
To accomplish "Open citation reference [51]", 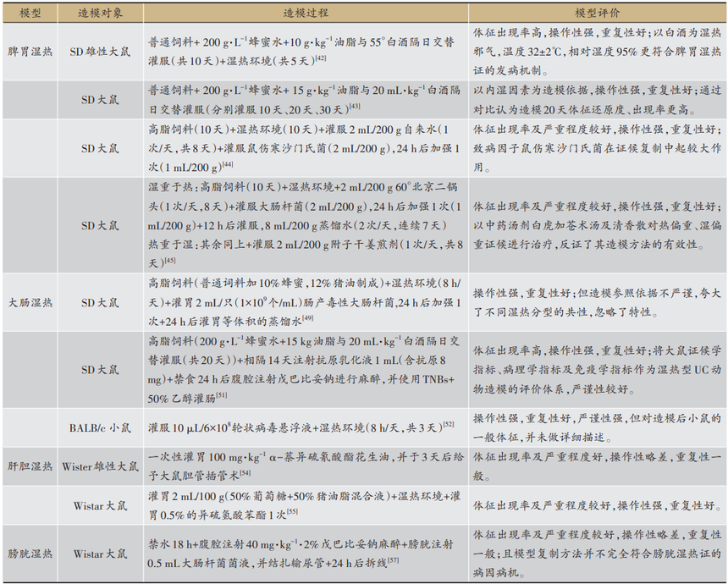I will point(222,394).
